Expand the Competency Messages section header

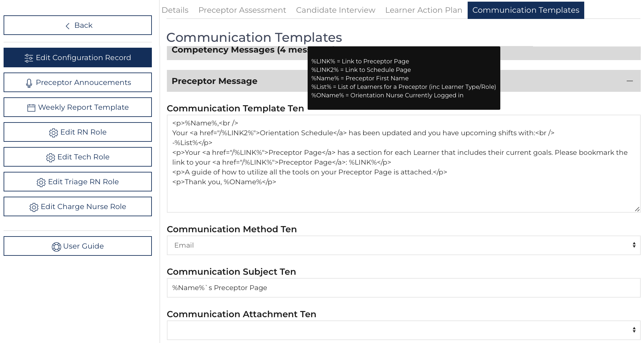pyautogui.click(x=404, y=53)
